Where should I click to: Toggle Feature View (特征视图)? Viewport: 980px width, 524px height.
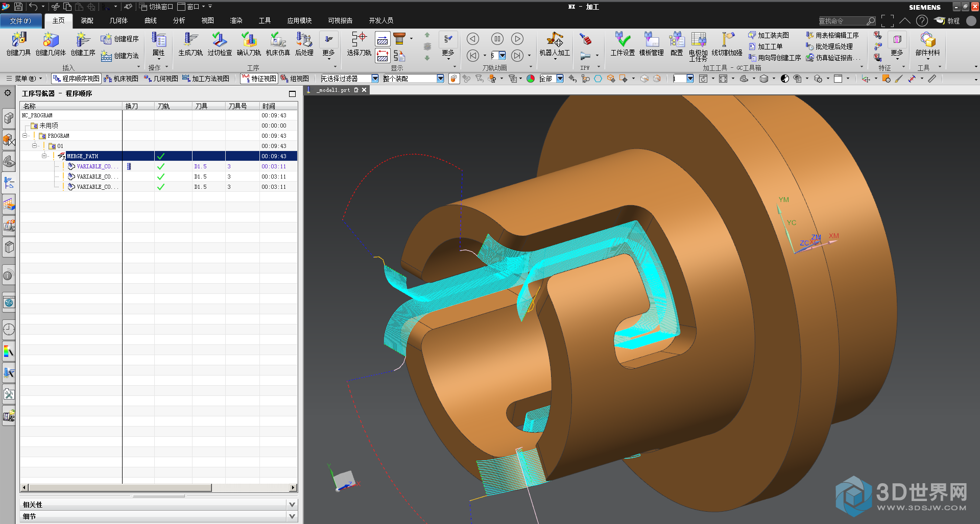[x=259, y=79]
